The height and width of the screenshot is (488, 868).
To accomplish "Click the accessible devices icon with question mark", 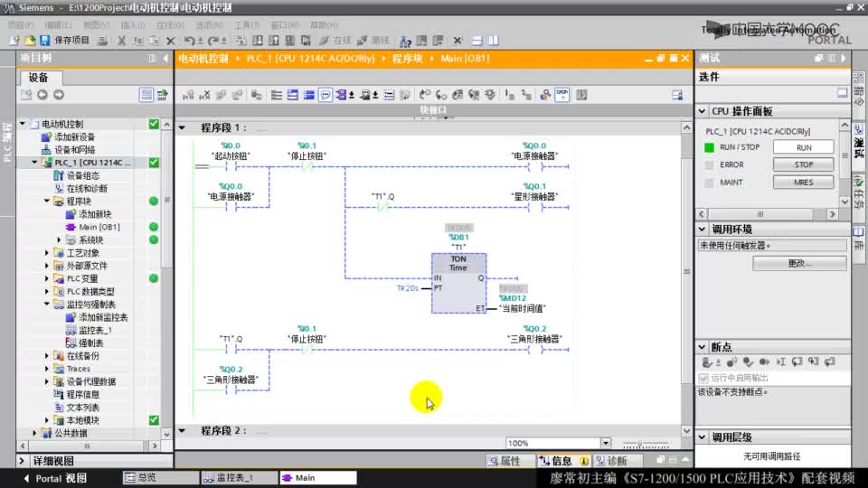I will [x=405, y=41].
